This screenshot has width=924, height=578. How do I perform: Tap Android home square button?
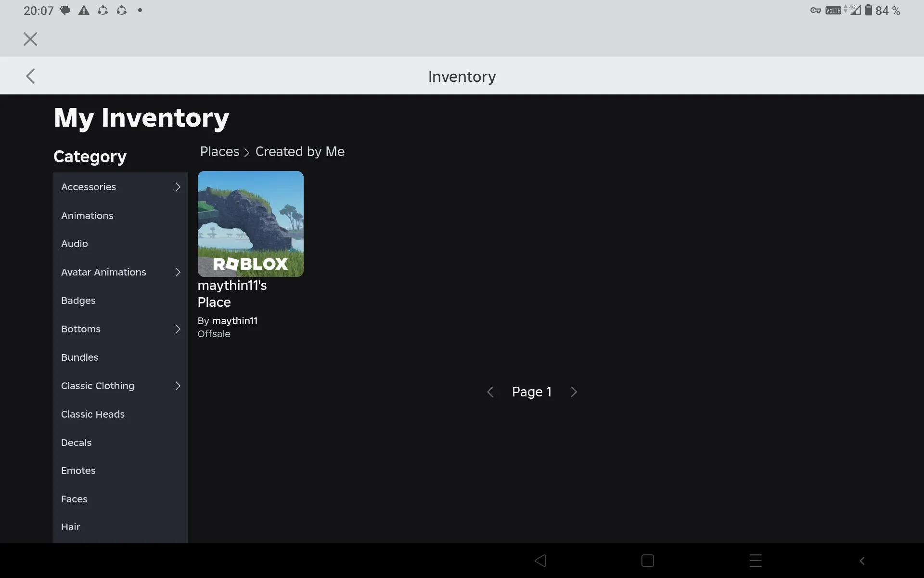(x=647, y=561)
